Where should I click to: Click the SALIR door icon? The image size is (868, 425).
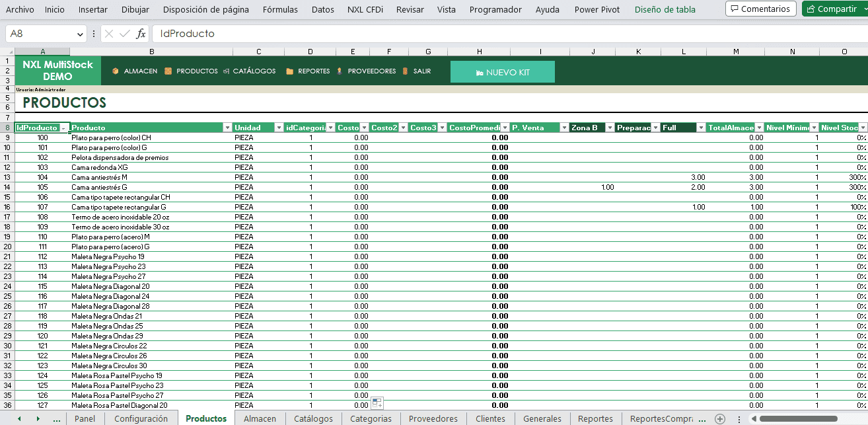(x=405, y=71)
